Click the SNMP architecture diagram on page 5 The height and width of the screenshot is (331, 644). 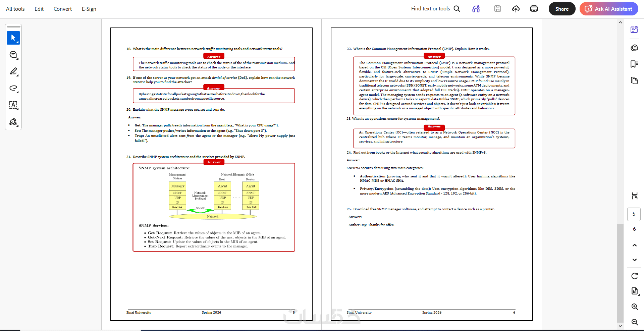click(x=213, y=196)
